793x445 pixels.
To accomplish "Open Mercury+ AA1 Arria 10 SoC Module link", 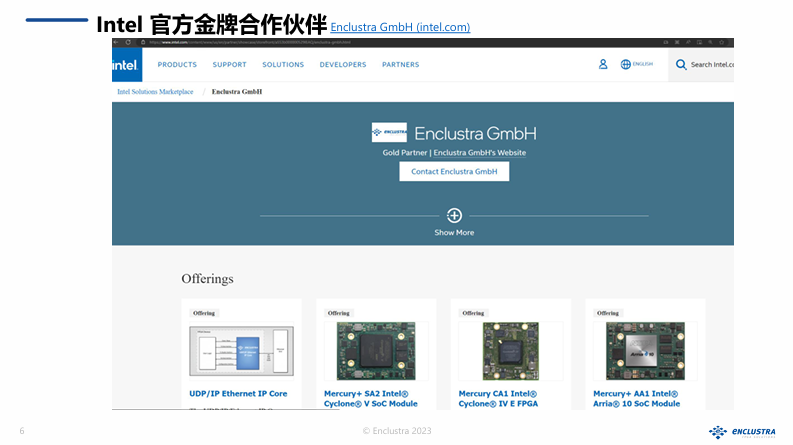I will 637,398.
